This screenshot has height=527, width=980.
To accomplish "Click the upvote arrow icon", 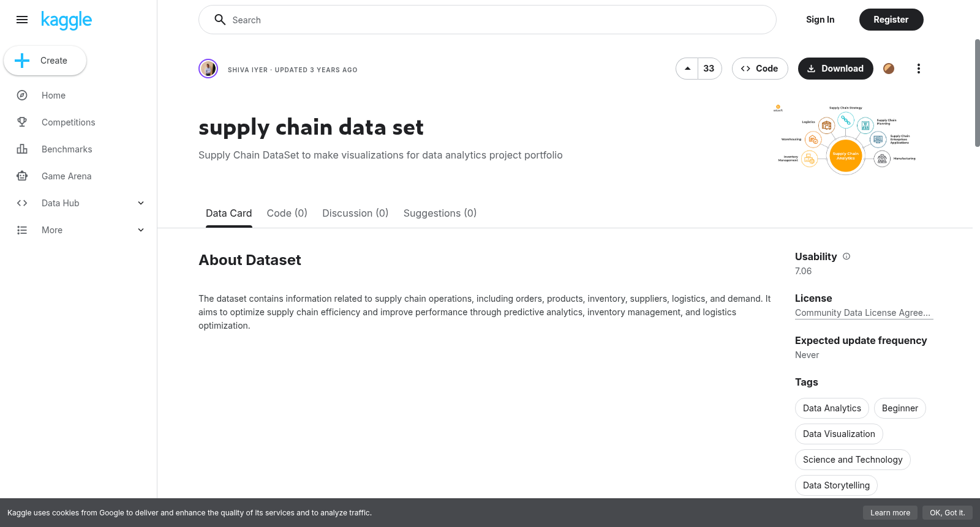I will [x=687, y=69].
